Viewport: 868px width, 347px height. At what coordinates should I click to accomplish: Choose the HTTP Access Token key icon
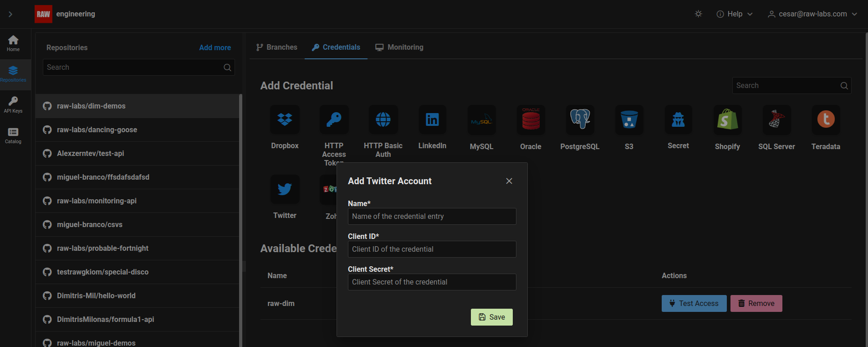click(x=334, y=119)
